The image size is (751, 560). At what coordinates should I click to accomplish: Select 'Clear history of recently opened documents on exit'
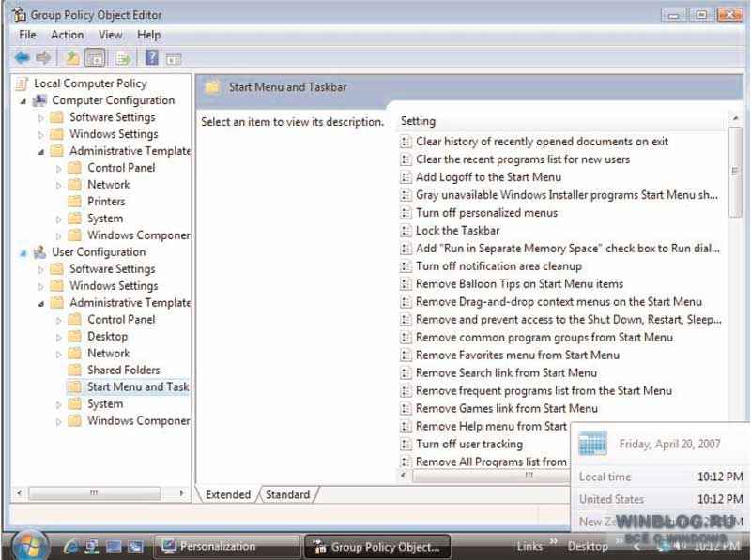point(542,142)
